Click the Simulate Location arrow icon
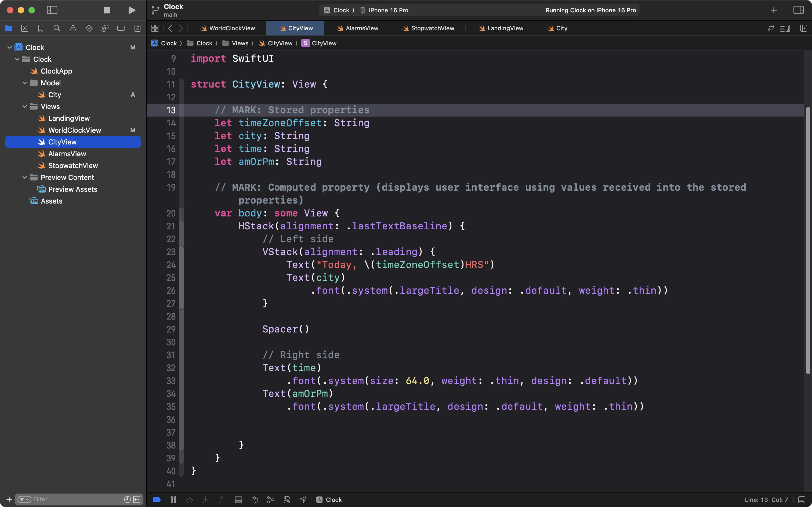 303,500
